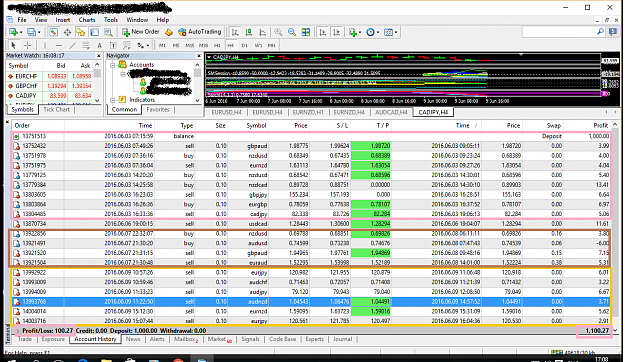Sort history by the Profit column header
625x362 pixels.
pos(600,126)
